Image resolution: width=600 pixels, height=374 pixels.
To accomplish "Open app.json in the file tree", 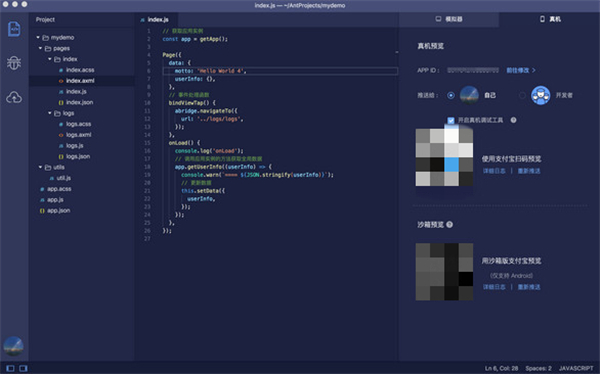I will click(x=58, y=211).
